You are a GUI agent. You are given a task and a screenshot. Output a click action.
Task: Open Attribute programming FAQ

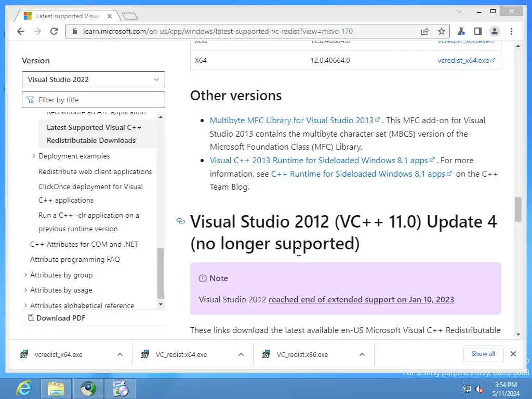click(x=75, y=260)
